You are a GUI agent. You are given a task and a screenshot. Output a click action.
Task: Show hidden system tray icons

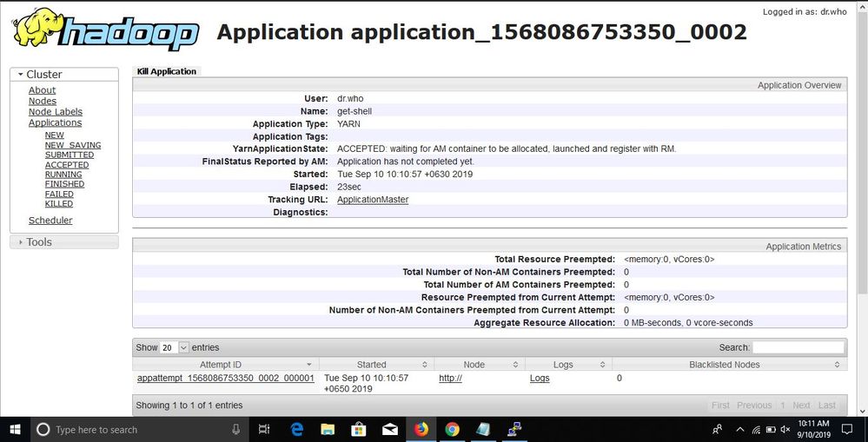pyautogui.click(x=739, y=429)
